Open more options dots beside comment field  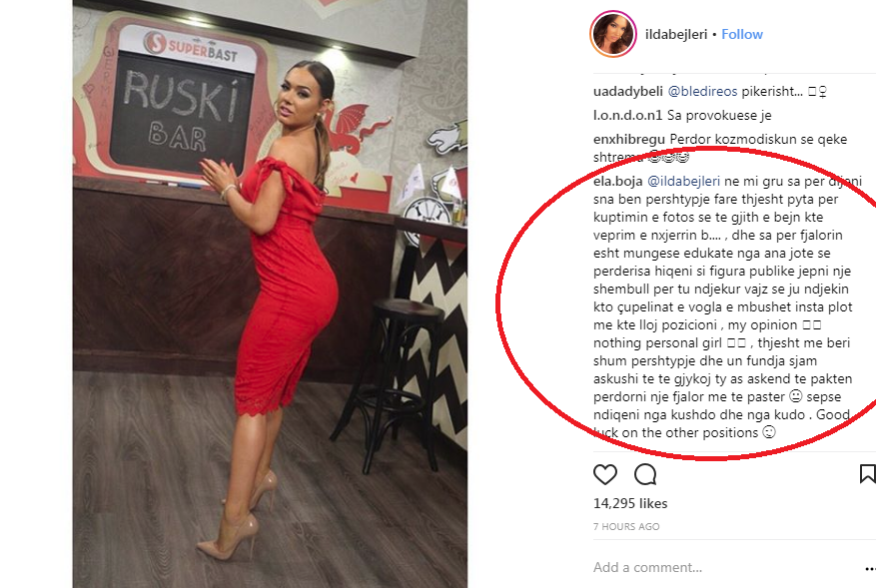[870, 568]
